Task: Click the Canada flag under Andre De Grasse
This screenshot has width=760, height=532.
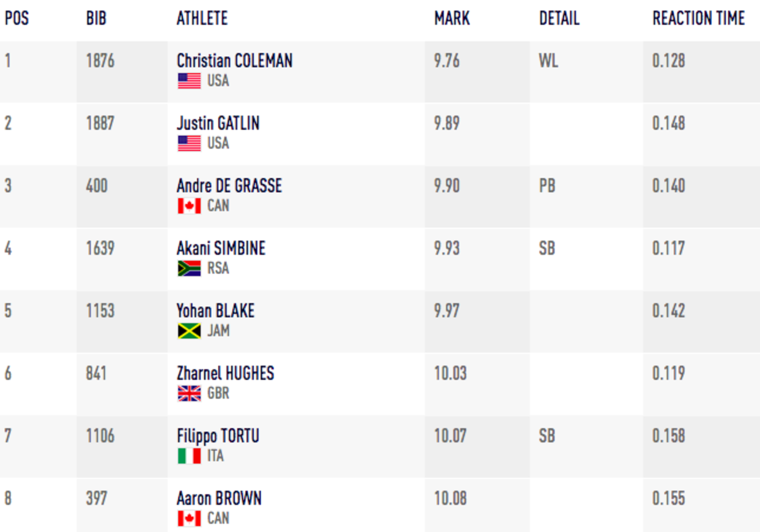Action: point(189,206)
